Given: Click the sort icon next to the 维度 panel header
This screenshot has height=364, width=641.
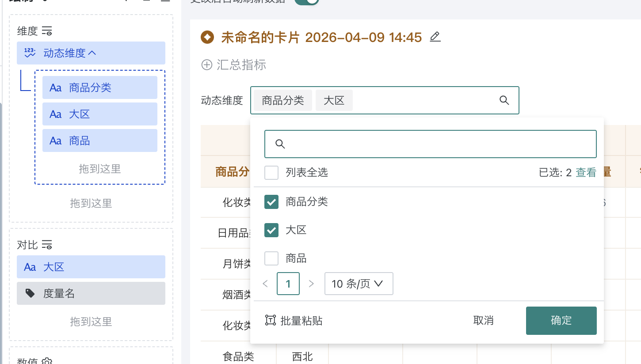Looking at the screenshot, I should coord(47,30).
